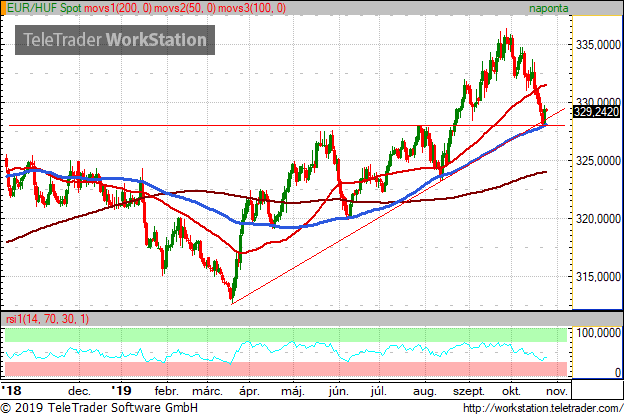This screenshot has height=417, width=624.
Task: Click the aug. month label
Action: pyautogui.click(x=425, y=392)
